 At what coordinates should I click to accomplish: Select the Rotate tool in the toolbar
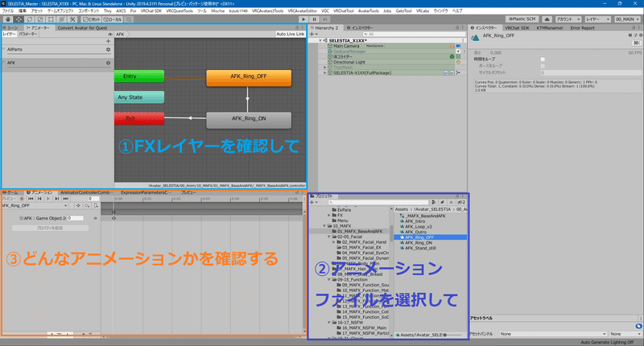click(30, 19)
